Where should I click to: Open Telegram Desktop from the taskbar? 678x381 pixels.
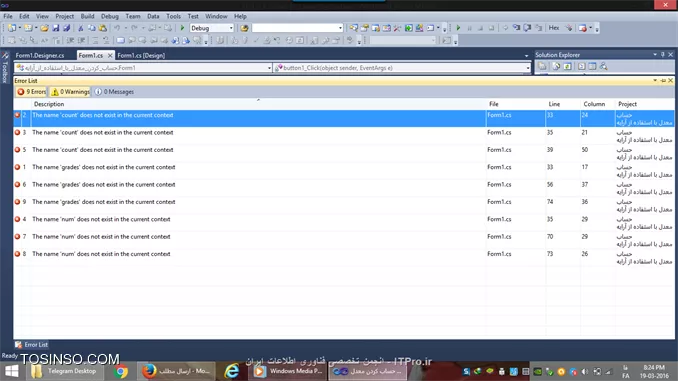point(65,371)
